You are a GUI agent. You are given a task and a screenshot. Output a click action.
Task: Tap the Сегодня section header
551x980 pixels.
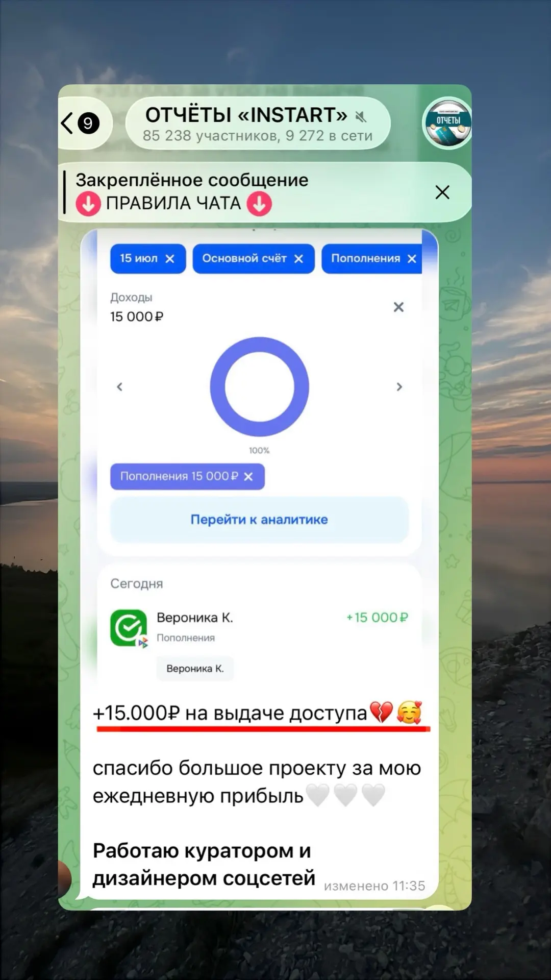[x=137, y=583]
